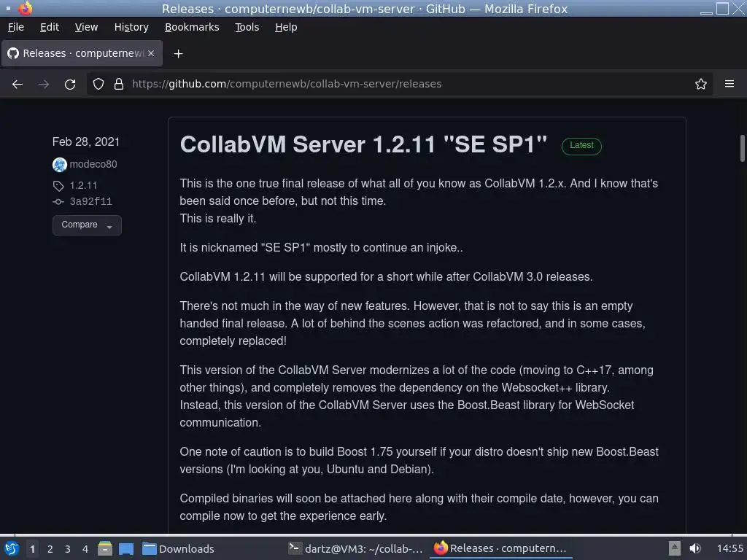This screenshot has height=560, width=747.
Task: Switch to the dartz@VM3 terminal window
Action: coord(356,548)
